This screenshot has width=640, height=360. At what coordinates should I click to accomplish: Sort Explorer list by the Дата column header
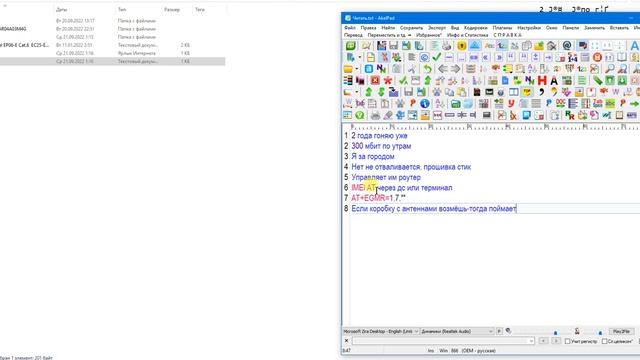[x=62, y=9]
